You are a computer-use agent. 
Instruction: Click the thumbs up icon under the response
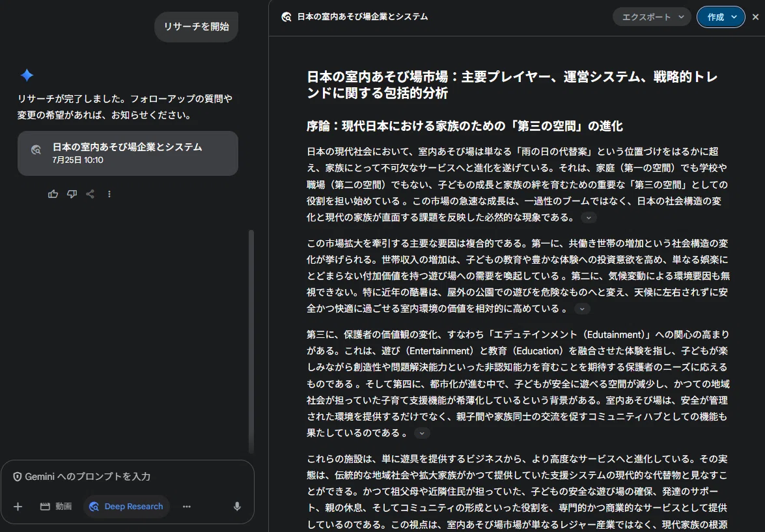pos(53,194)
